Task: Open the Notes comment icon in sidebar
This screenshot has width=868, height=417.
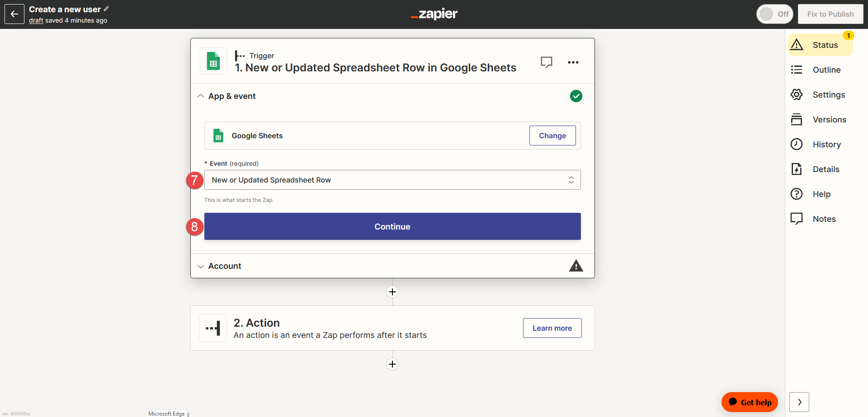Action: click(x=797, y=219)
